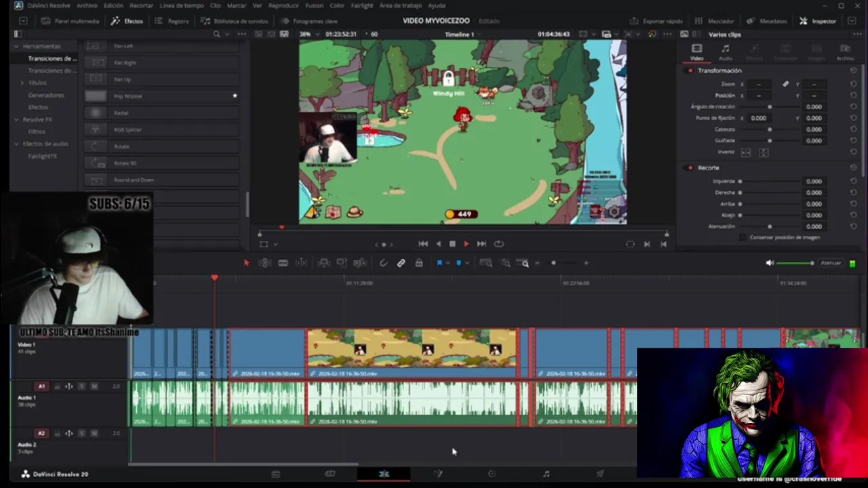
Task: Open the Media page icon at bottom
Action: point(275,474)
